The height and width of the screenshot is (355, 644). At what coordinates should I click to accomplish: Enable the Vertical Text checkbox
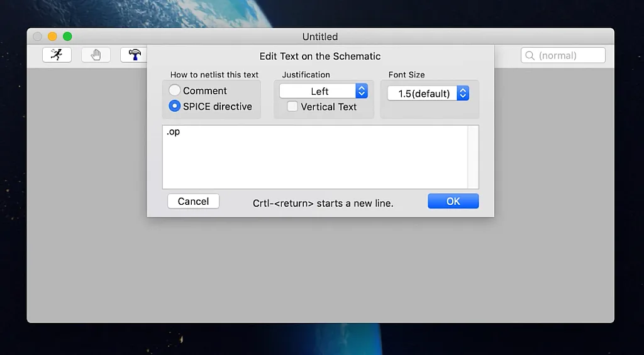point(292,107)
